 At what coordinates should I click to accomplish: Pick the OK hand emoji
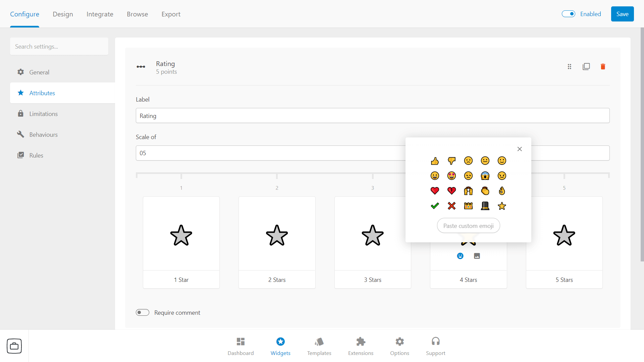(502, 191)
